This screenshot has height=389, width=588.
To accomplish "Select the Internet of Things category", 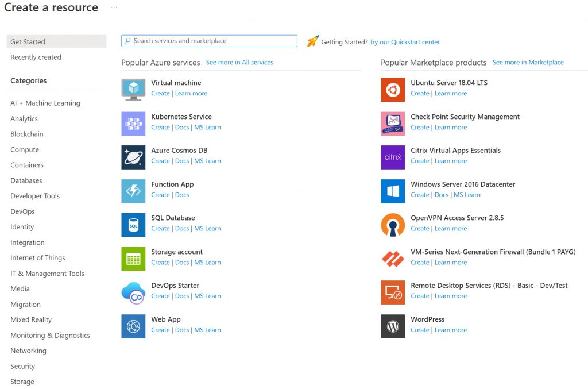I will (38, 258).
